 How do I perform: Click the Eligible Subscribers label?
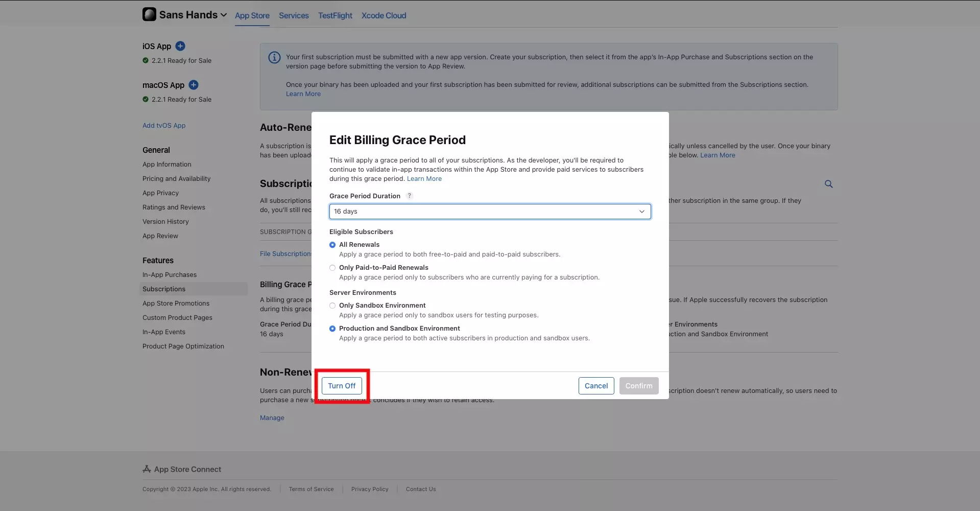[x=361, y=232]
